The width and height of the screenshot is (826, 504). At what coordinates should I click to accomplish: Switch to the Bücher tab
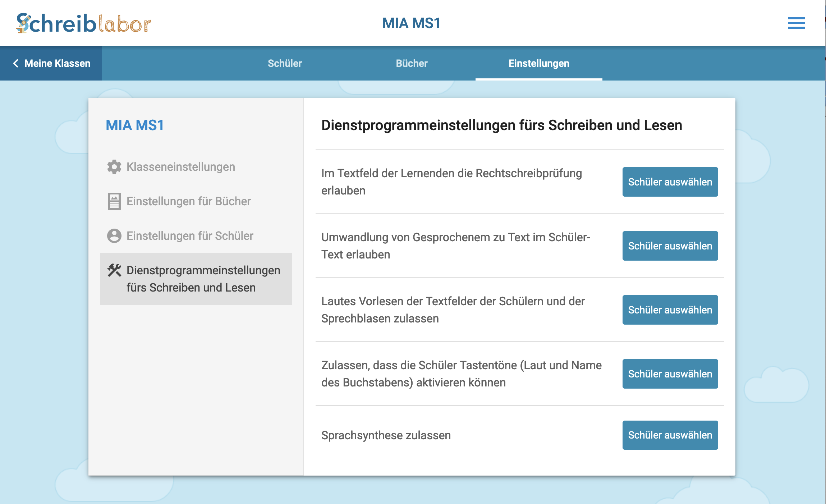pyautogui.click(x=412, y=63)
